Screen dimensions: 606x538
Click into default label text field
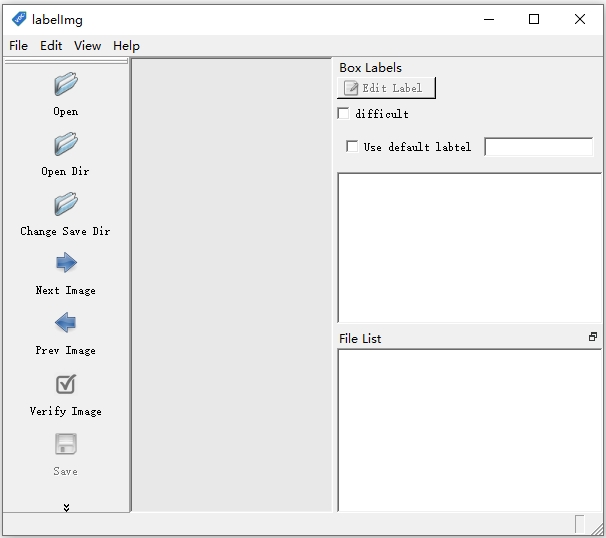539,147
